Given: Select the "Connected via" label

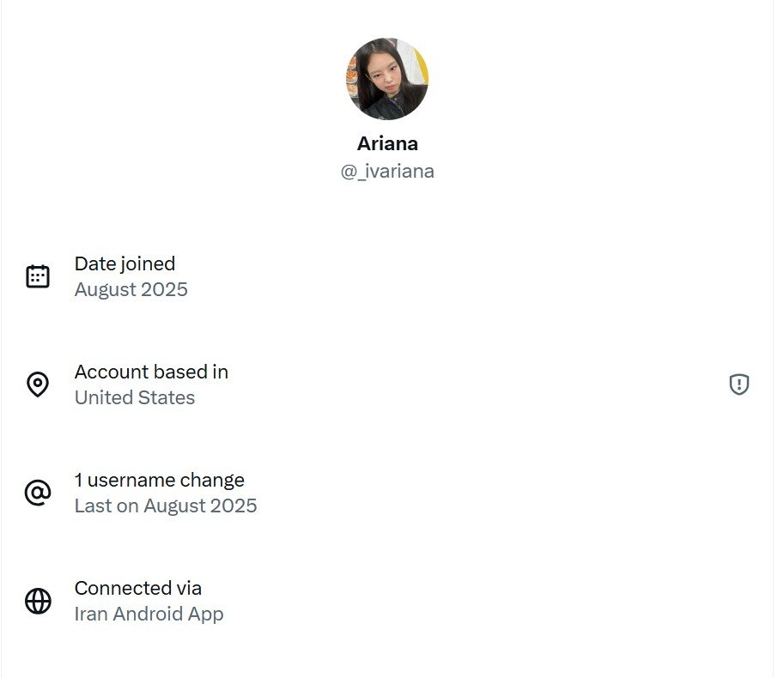Looking at the screenshot, I should 137,588.
